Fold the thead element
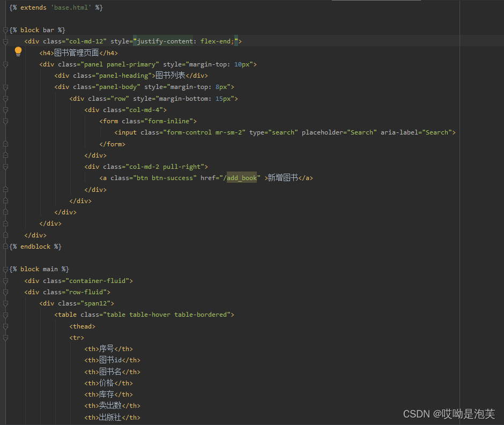 (x=5, y=326)
